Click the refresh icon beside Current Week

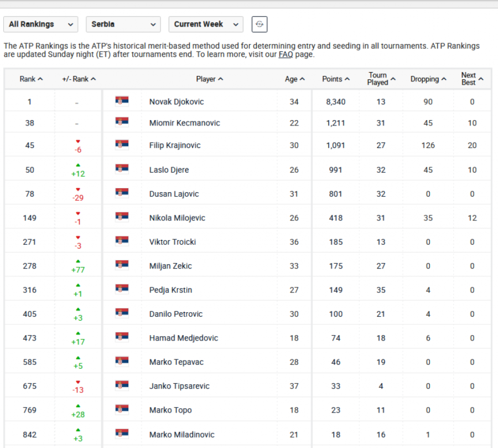click(260, 24)
